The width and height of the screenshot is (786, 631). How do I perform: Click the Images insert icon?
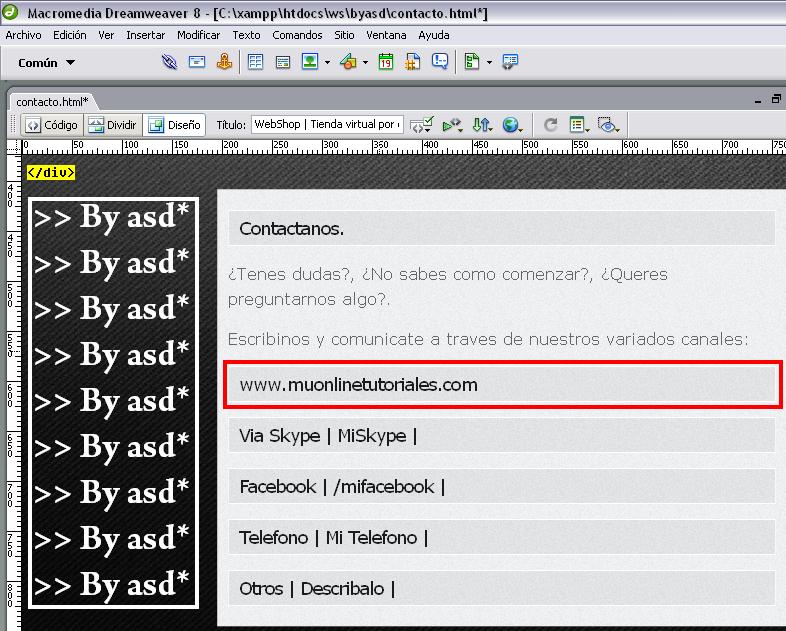[x=310, y=62]
